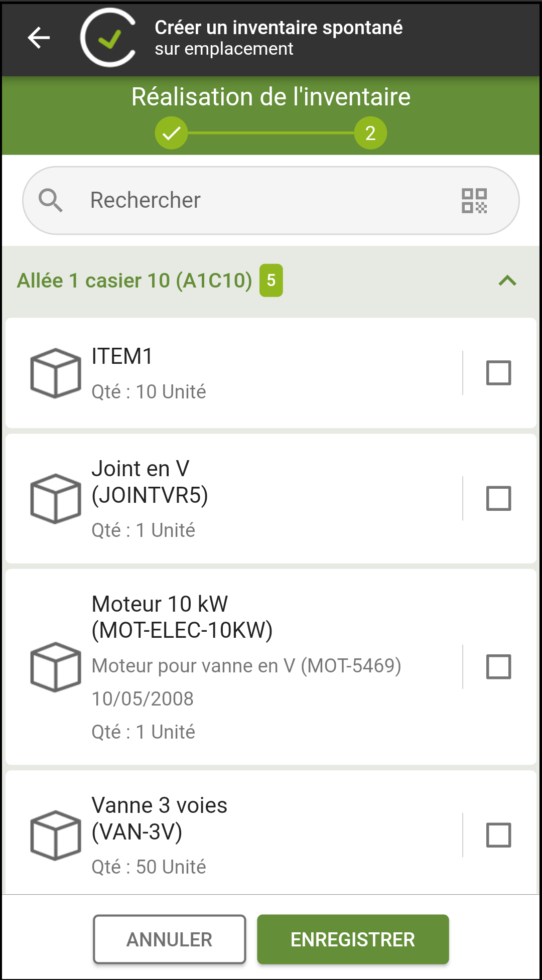
Task: Tap the box icon beside Moteur 10 kW
Action: [x=56, y=667]
